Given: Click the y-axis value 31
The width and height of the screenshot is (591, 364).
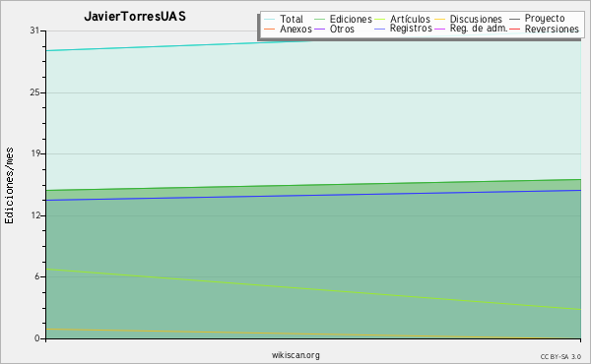Looking at the screenshot, I should 34,30.
